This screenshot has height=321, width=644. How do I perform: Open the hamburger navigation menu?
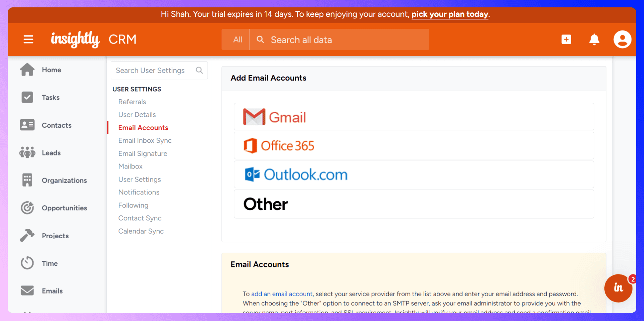(29, 40)
